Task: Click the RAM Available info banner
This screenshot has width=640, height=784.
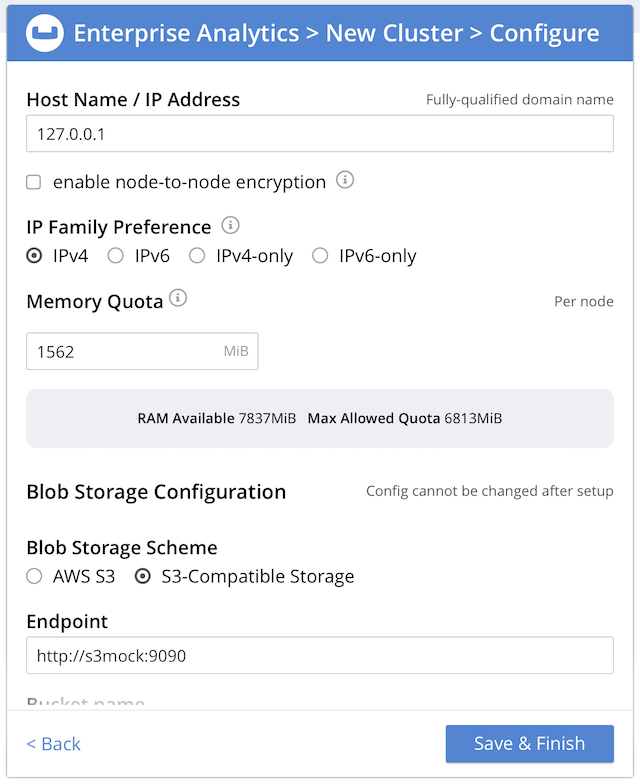Action: click(x=320, y=418)
